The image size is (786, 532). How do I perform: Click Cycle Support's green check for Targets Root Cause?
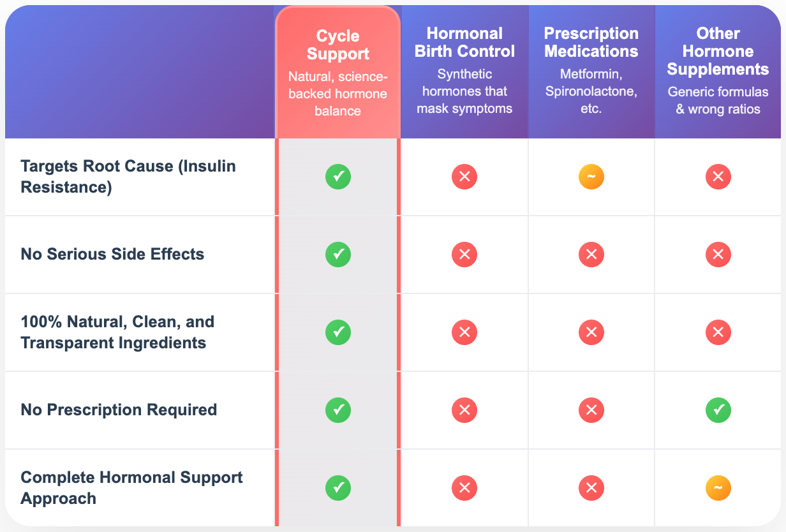tap(337, 177)
